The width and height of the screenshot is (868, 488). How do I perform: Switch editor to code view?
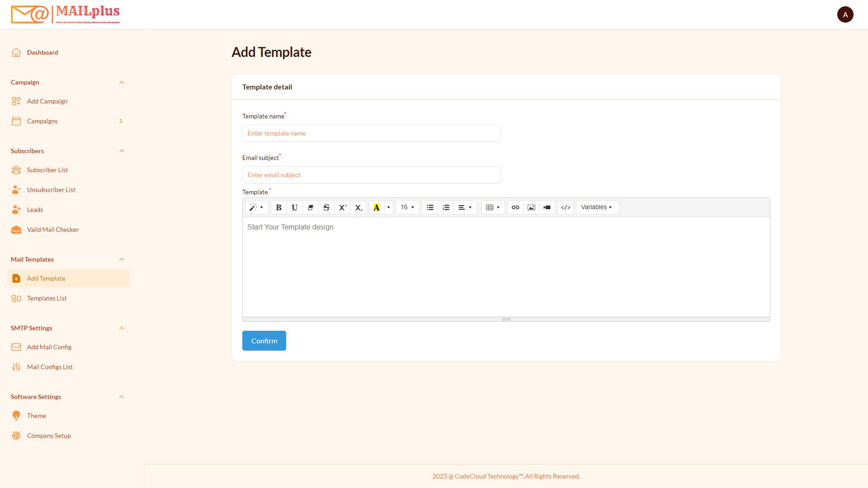(565, 207)
